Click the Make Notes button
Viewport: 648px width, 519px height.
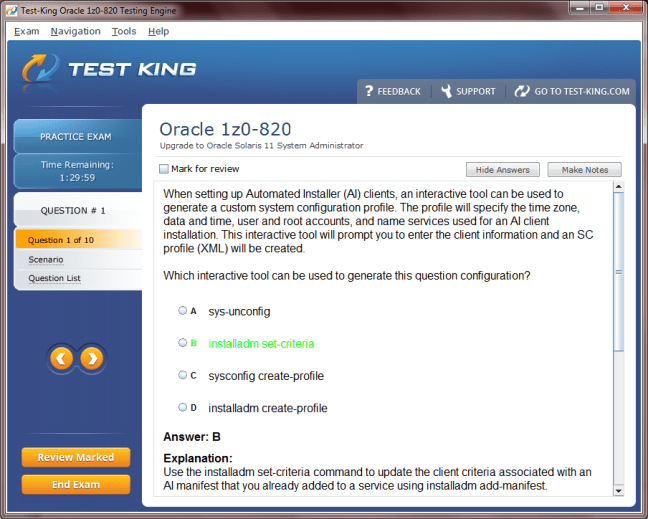tap(584, 169)
